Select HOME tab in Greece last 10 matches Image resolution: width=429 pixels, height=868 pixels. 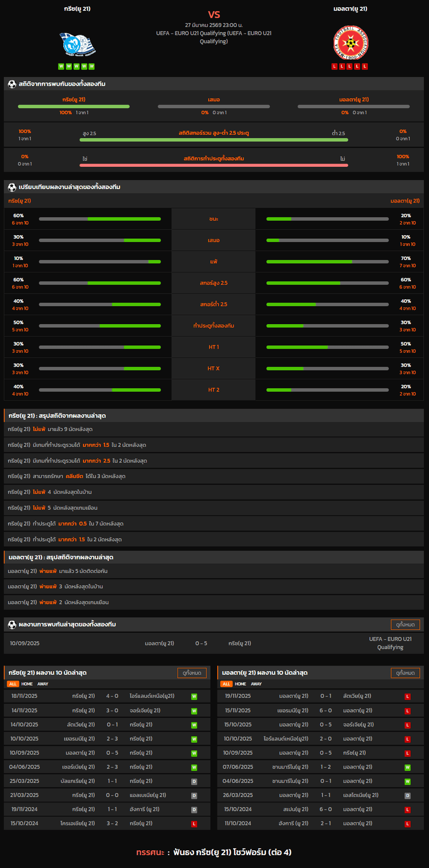click(27, 684)
